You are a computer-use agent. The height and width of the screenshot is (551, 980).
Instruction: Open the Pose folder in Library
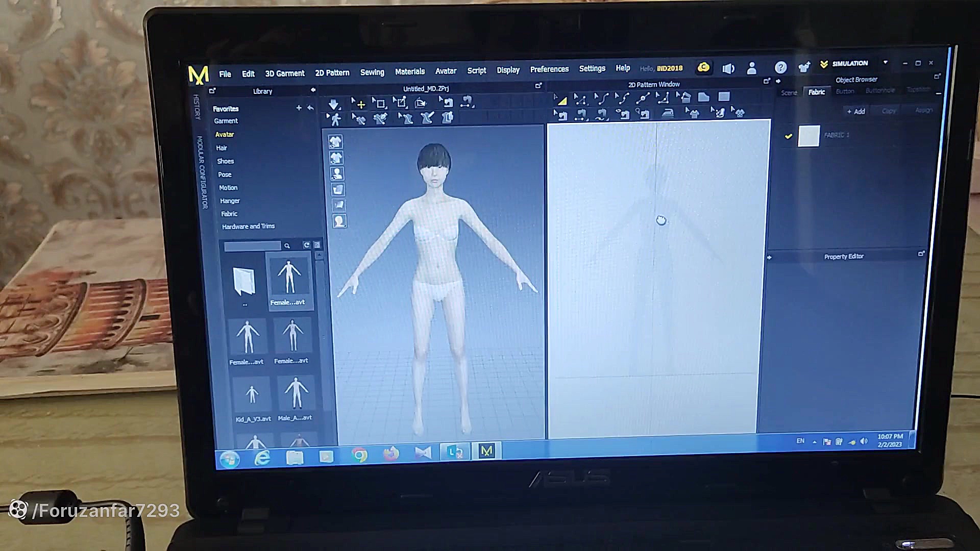coord(225,174)
